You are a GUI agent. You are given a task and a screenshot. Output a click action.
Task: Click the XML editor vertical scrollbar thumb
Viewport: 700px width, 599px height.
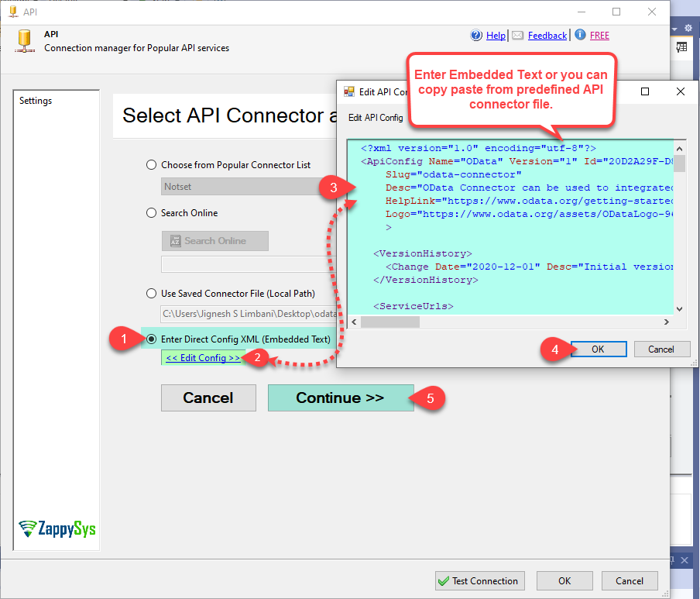679,163
